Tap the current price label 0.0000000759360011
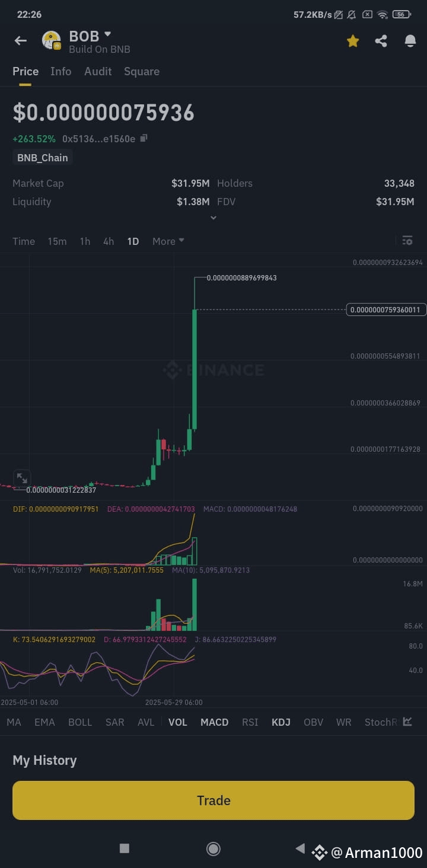Screen dimensions: 427x868 (x=385, y=309)
